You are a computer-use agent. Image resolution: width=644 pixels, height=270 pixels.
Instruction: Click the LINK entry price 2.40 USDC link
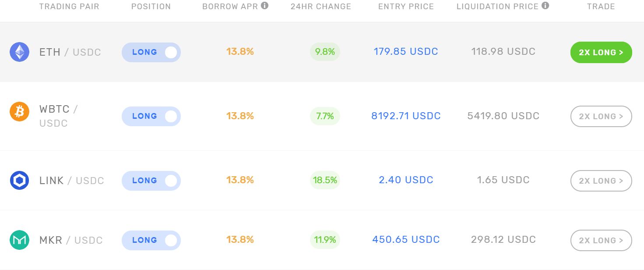tap(405, 180)
